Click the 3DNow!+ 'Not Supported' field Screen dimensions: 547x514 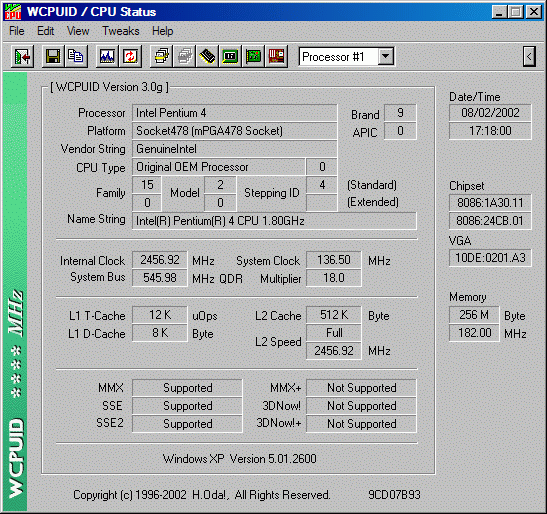(361, 424)
